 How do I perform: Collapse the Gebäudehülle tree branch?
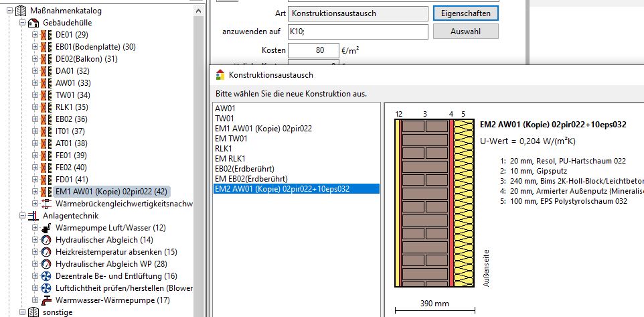click(x=22, y=23)
